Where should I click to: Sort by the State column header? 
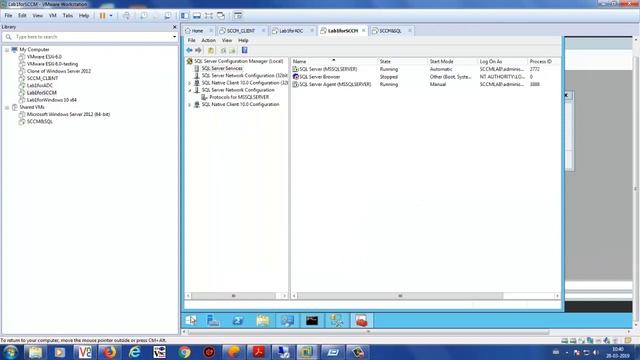point(402,62)
